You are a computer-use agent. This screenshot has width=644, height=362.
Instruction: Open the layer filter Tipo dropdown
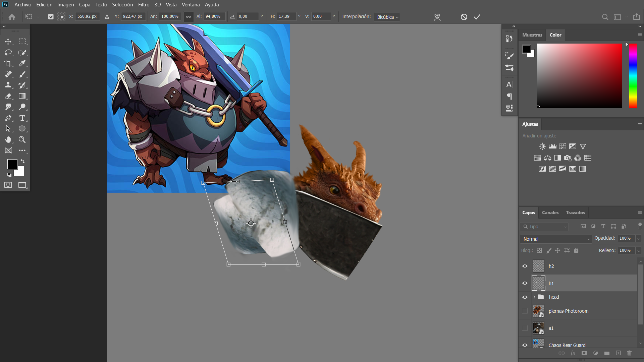tap(544, 227)
